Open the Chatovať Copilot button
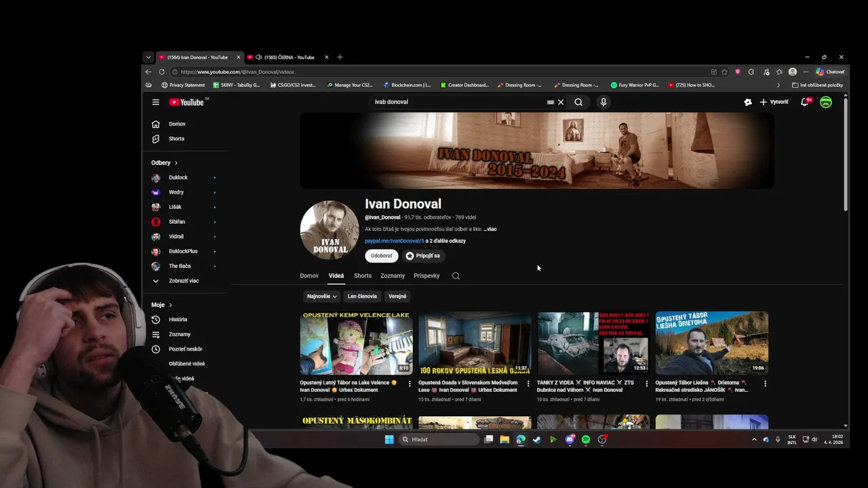 831,72
